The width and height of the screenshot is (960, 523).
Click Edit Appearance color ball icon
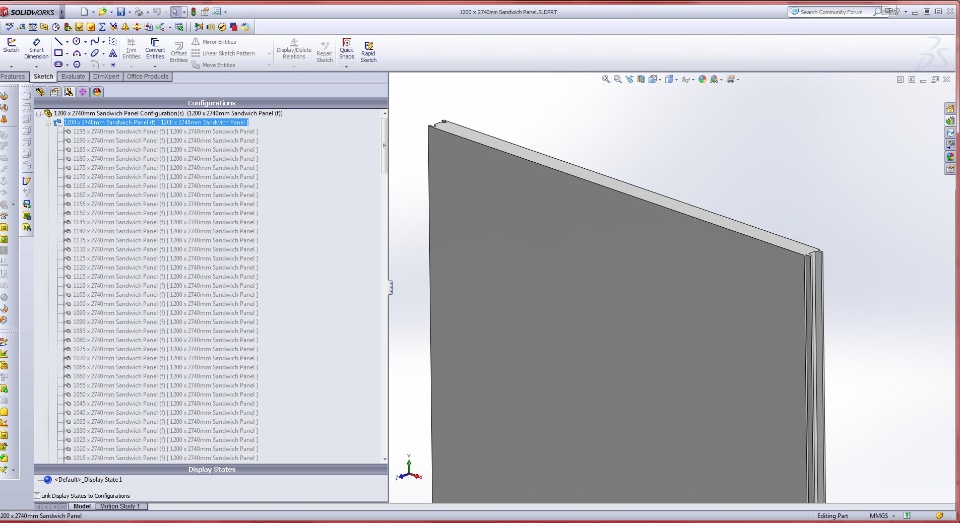coord(702,79)
